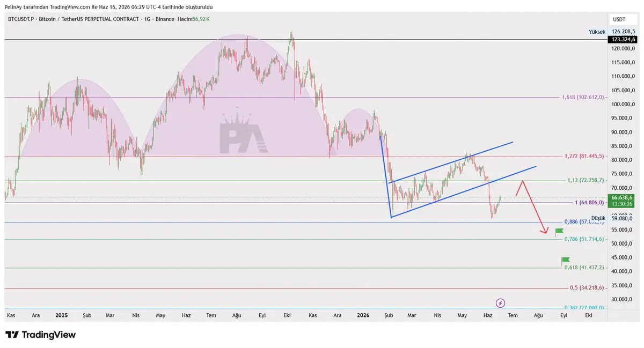This screenshot has width=644, height=348.
Task: Click the PelinAy snapshot attribution header text
Action: (108, 6)
